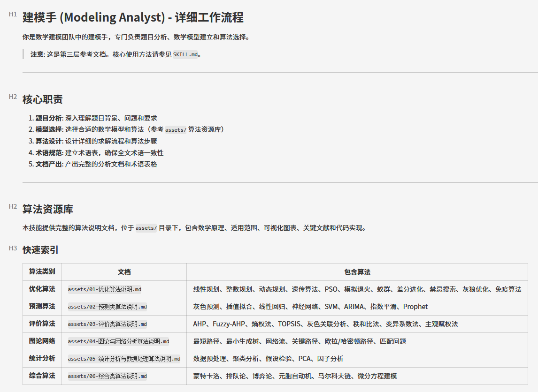538x392 pixels.
Task: Click the inline code SKILL.md in the note
Action: click(185, 54)
